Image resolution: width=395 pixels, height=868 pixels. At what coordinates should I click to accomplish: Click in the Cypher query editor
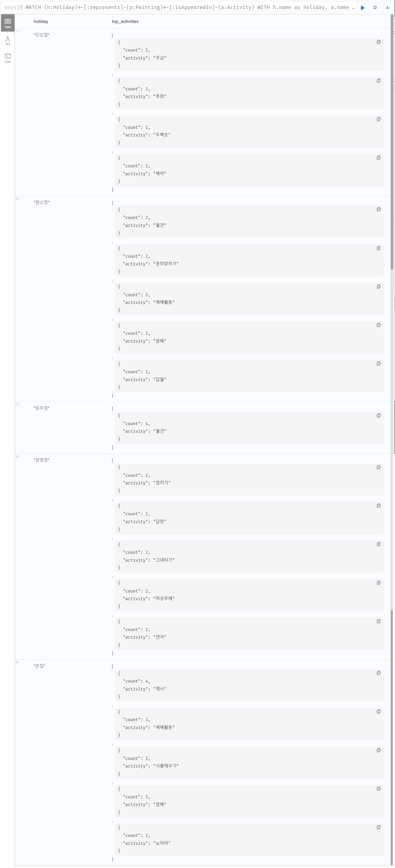tap(189, 7)
